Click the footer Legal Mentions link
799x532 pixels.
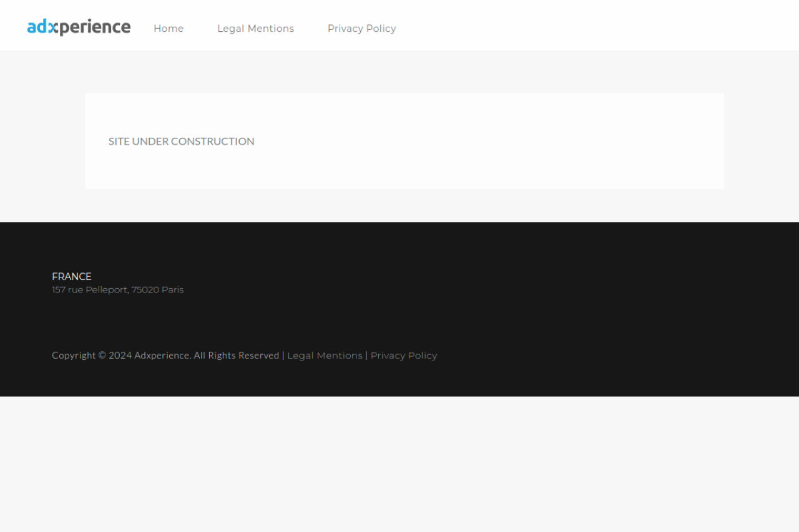tap(325, 355)
